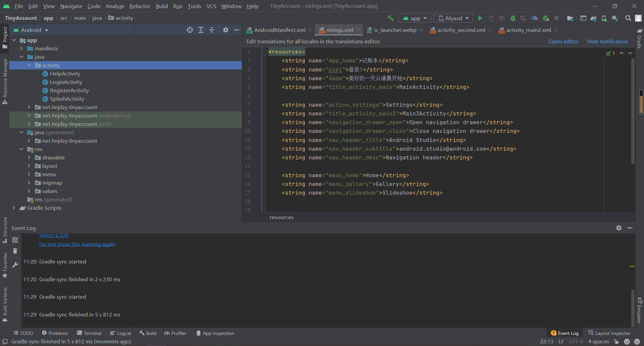Screen dimensions: 644x346
Task: Go to next highlighted error arrow
Action: (x=630, y=53)
